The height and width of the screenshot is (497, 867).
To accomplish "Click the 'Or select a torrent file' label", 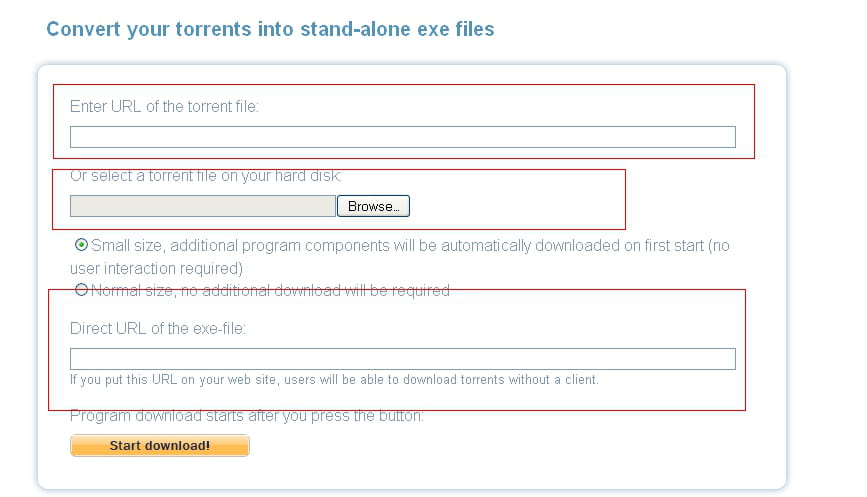I will pyautogui.click(x=206, y=176).
